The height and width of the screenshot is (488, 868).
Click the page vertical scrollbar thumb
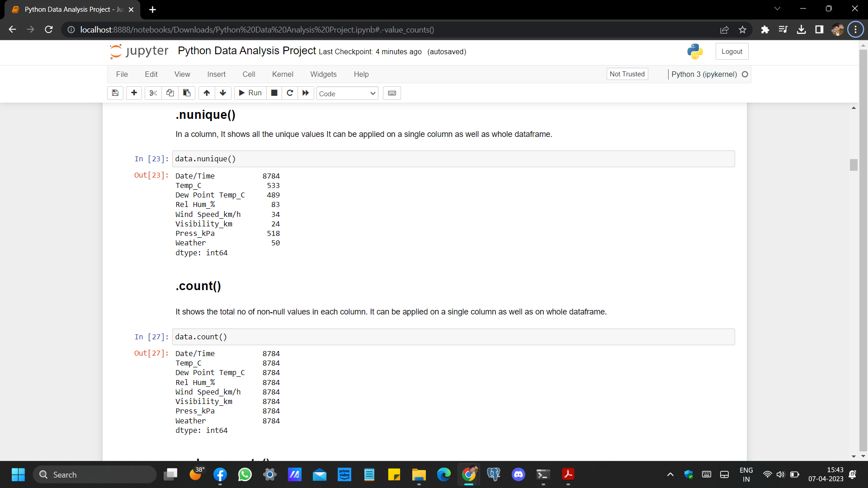pos(854,165)
